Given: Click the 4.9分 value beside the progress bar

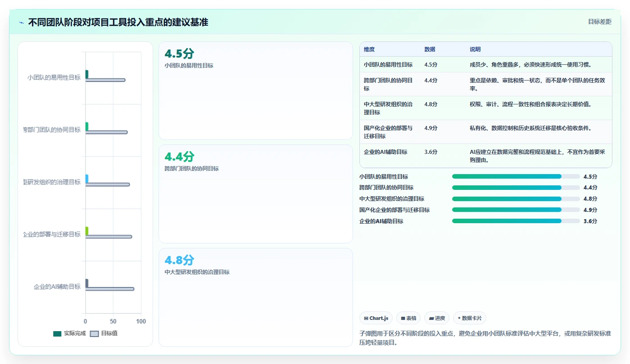Looking at the screenshot, I should tap(590, 210).
